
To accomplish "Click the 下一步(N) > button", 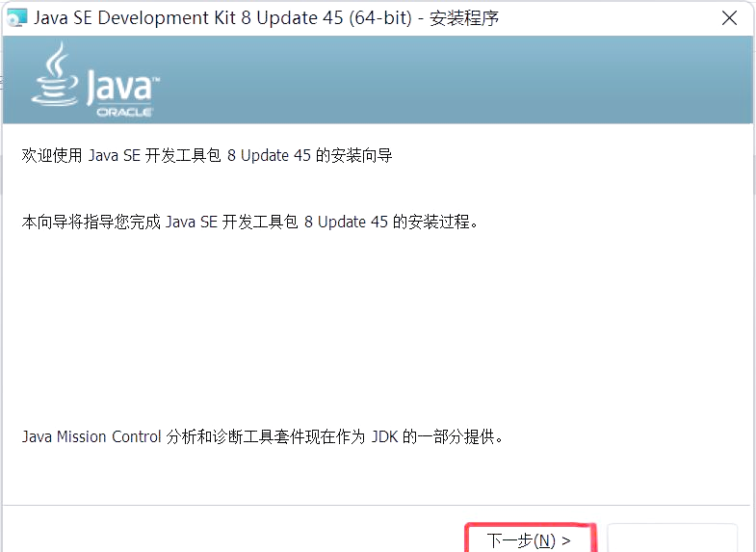I will pyautogui.click(x=531, y=539).
